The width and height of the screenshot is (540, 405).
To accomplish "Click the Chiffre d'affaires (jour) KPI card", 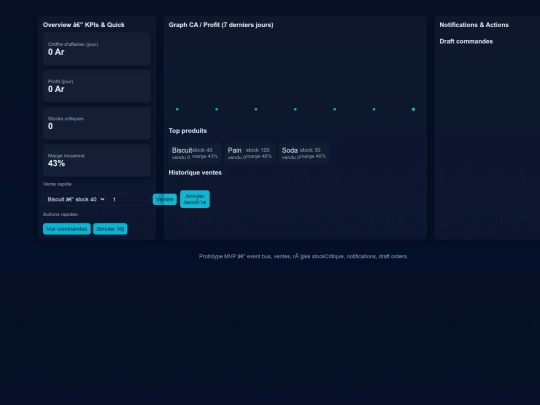I will (x=97, y=49).
